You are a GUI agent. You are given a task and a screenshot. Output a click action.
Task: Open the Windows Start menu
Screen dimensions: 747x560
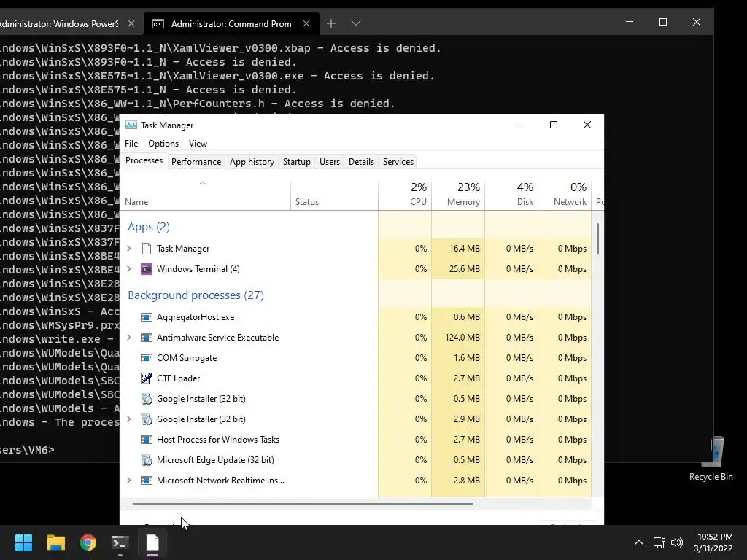(23, 542)
